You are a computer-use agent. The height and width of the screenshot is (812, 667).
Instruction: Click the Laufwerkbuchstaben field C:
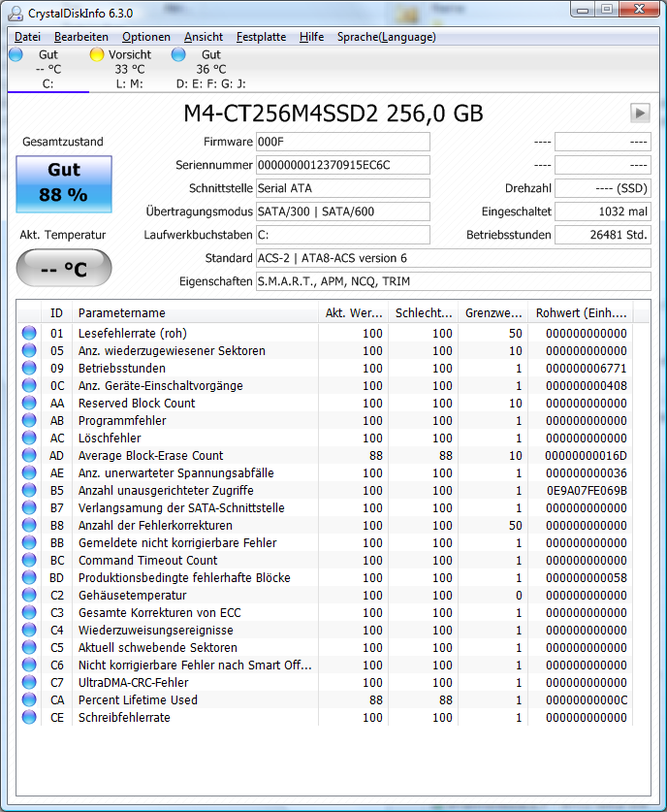(x=343, y=235)
